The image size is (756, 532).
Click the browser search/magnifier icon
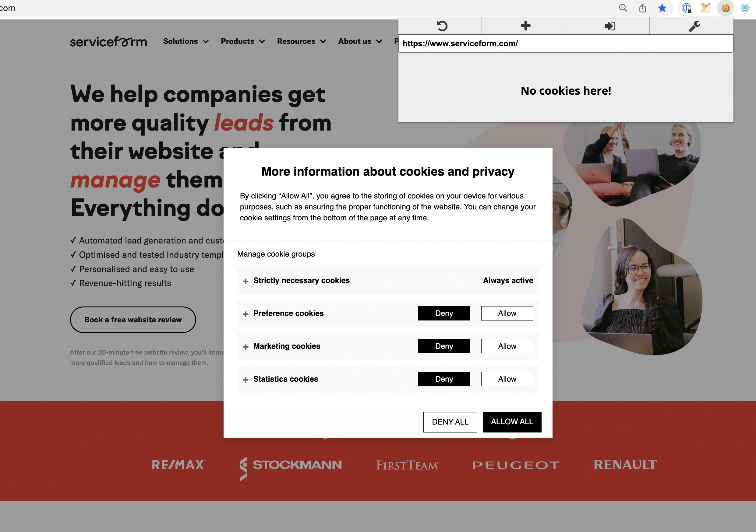pyautogui.click(x=622, y=8)
